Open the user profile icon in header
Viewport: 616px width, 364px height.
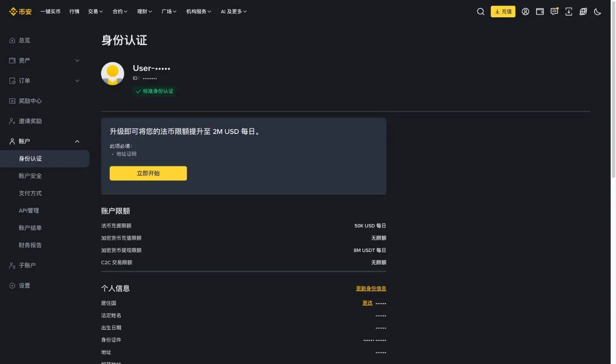[x=525, y=12]
